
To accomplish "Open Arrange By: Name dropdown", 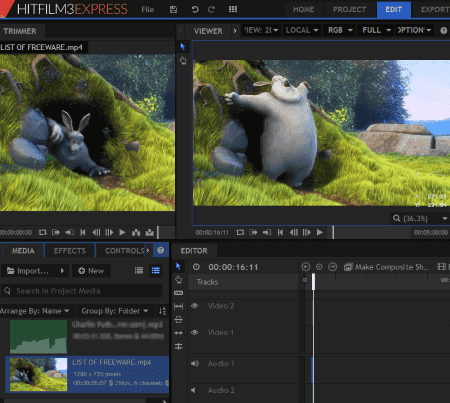I will 34,311.
